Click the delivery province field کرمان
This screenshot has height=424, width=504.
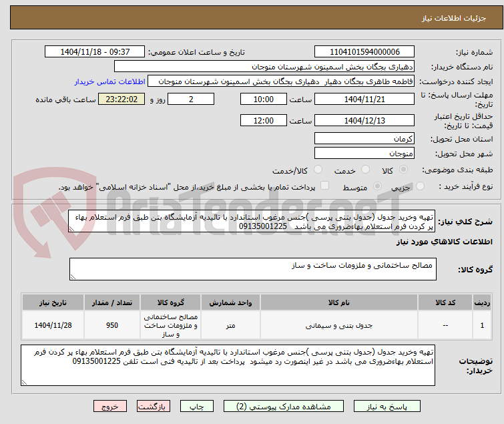364,138
